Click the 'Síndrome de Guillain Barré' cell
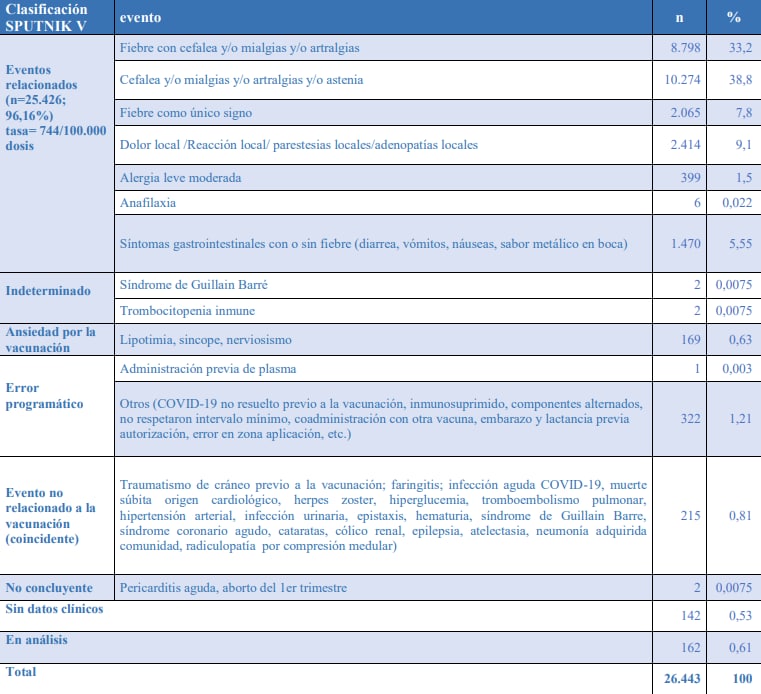 click(194, 285)
